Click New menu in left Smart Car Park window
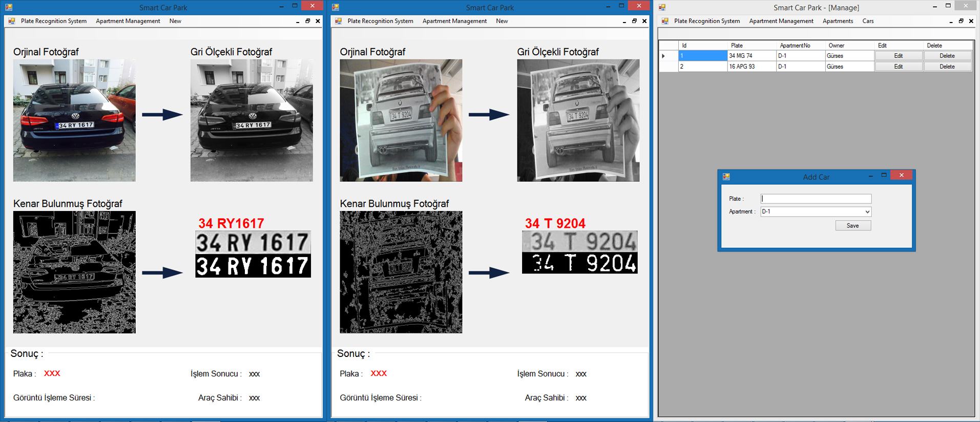This screenshot has width=980, height=422. 175,21
